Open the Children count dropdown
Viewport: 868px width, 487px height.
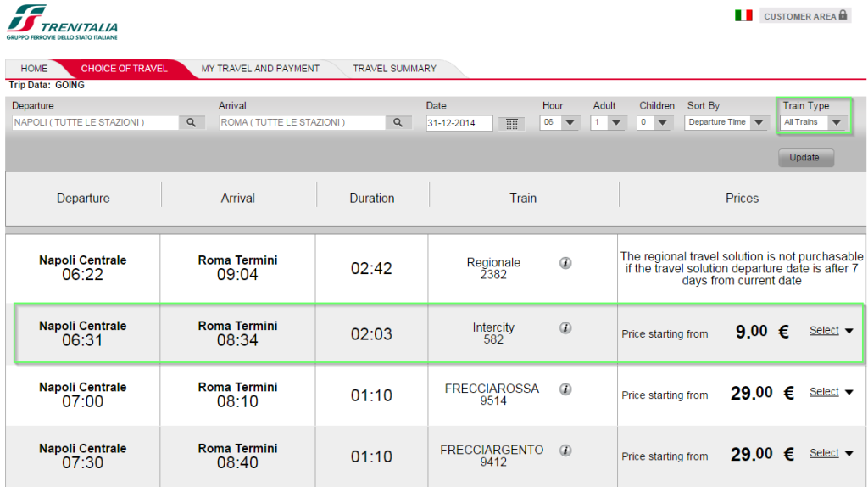coord(654,122)
